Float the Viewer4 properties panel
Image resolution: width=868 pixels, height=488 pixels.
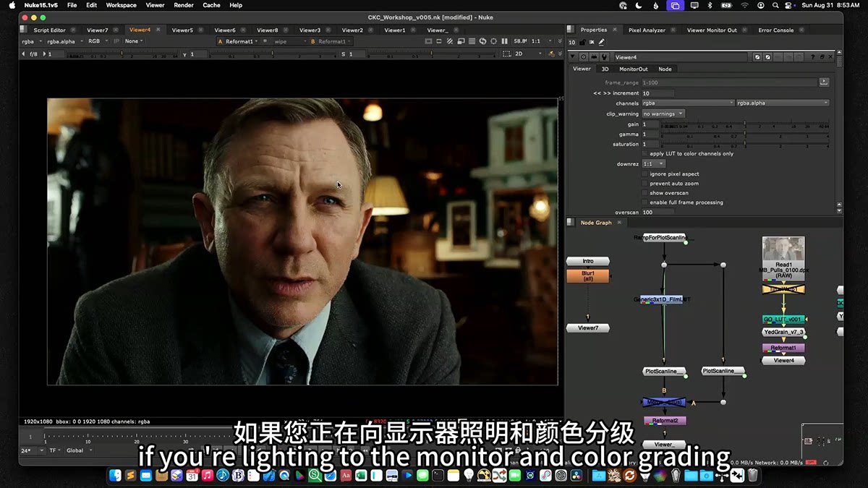822,56
